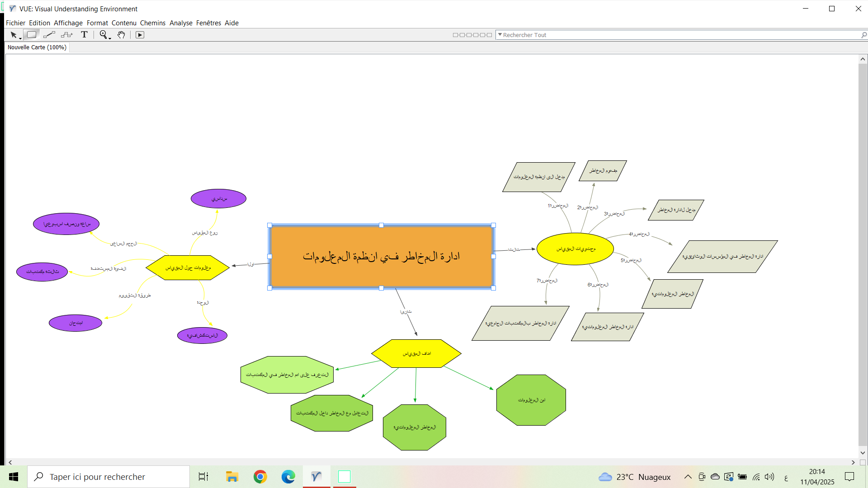The height and width of the screenshot is (488, 868).
Task: Select the rapid prototyping tool
Action: (x=67, y=35)
